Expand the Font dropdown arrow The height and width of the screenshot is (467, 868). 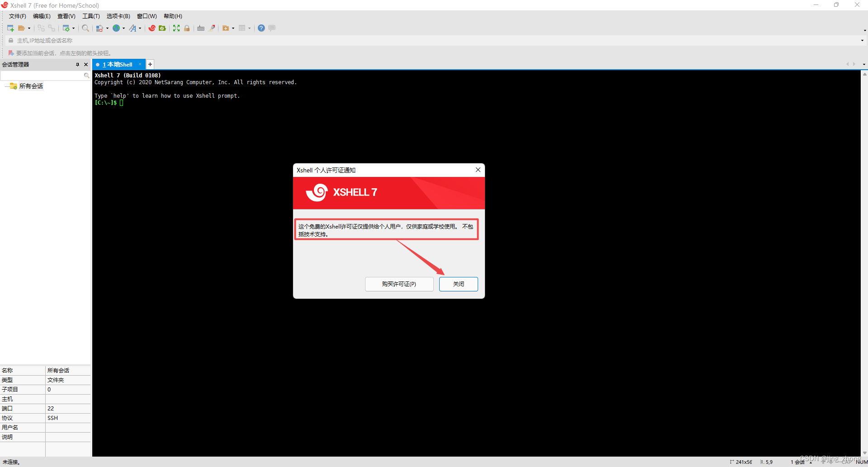140,28
